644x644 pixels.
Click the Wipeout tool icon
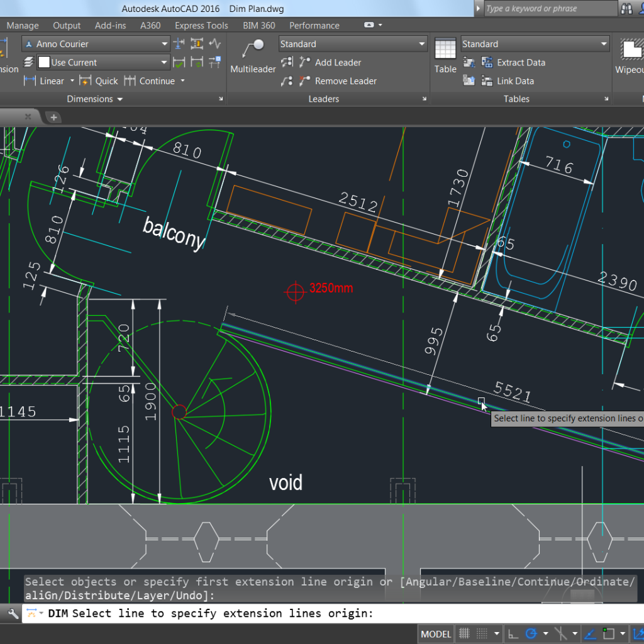(x=631, y=49)
